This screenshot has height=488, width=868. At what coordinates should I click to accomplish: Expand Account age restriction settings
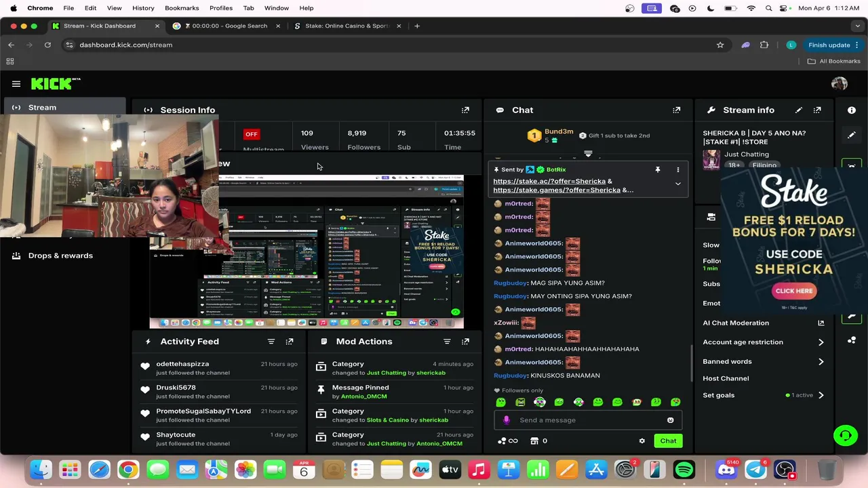(821, 342)
